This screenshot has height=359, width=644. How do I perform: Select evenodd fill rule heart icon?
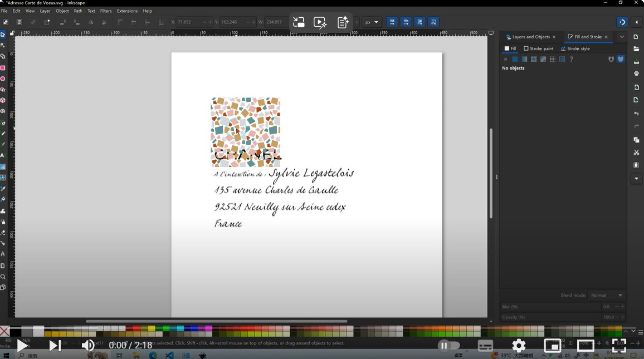[611, 59]
